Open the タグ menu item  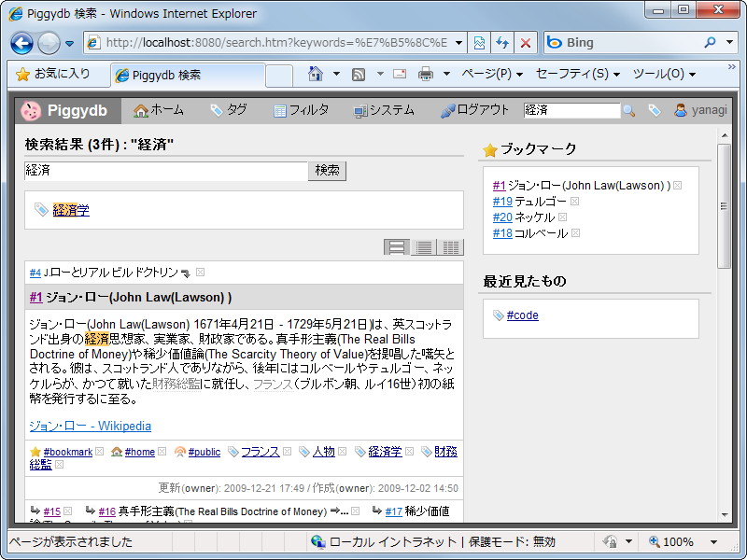229,110
